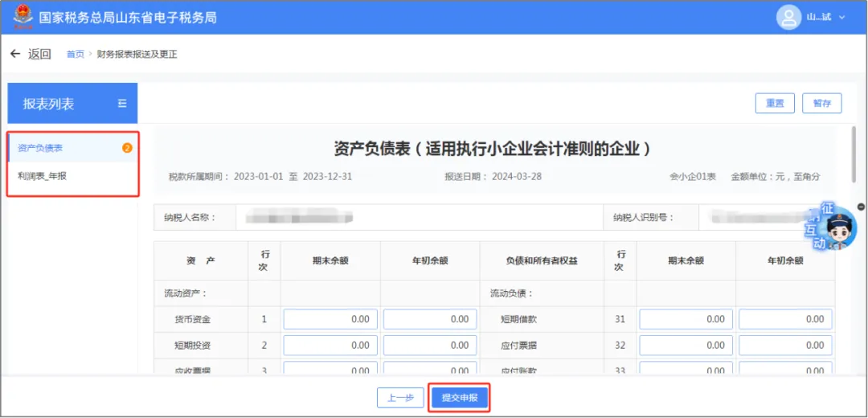The width and height of the screenshot is (868, 418).
Task: Click 短期投资 年初余额 input field
Action: tap(430, 346)
